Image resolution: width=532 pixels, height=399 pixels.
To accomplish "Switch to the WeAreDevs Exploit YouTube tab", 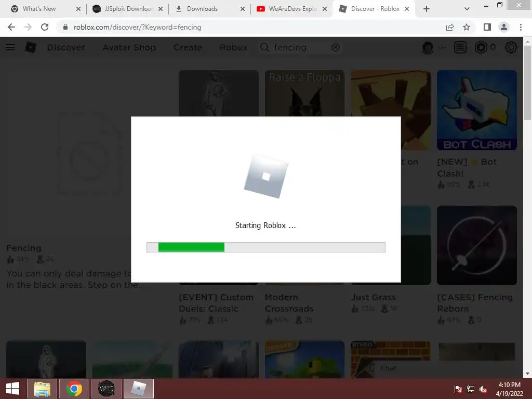I will [x=291, y=9].
